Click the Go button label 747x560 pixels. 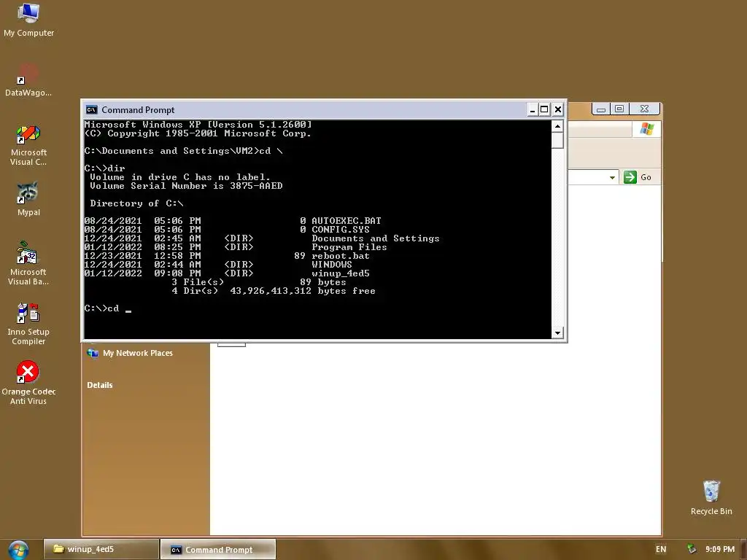click(646, 177)
